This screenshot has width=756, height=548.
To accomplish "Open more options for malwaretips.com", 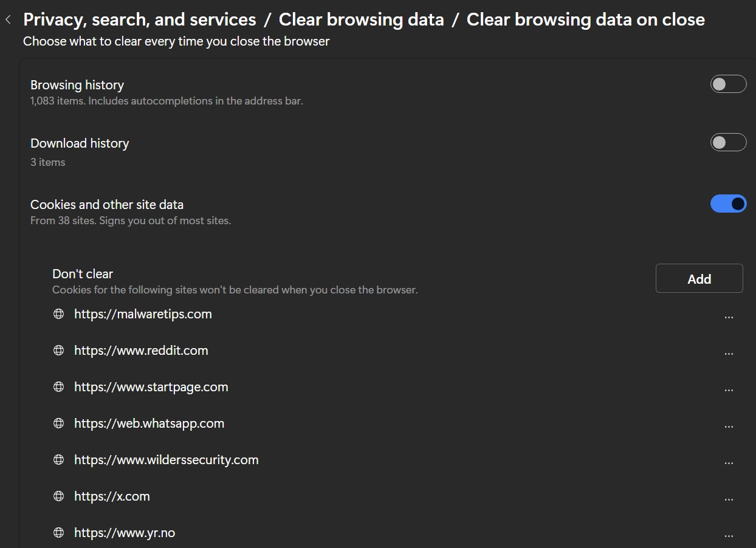I will [x=729, y=317].
